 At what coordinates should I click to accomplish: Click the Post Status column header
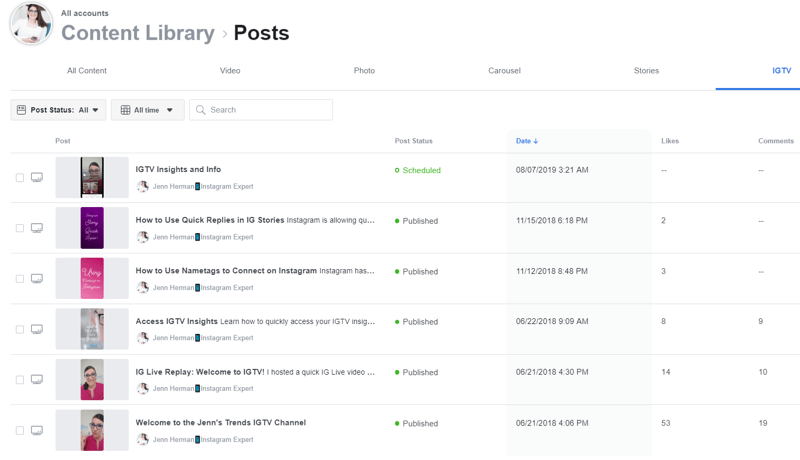point(413,141)
